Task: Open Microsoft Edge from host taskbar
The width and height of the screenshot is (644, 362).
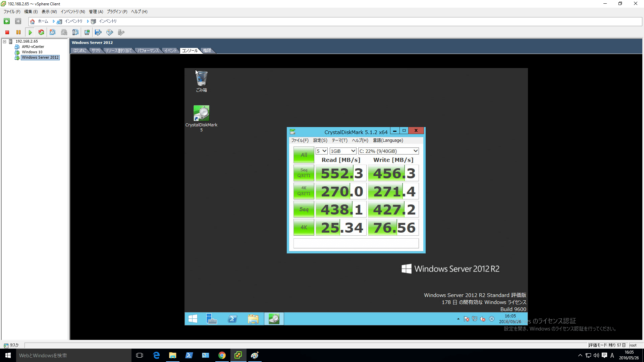Action: pyautogui.click(x=156, y=355)
